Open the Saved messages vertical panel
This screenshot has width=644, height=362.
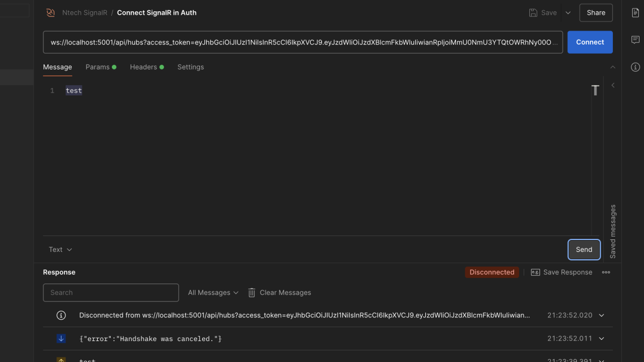click(612, 232)
